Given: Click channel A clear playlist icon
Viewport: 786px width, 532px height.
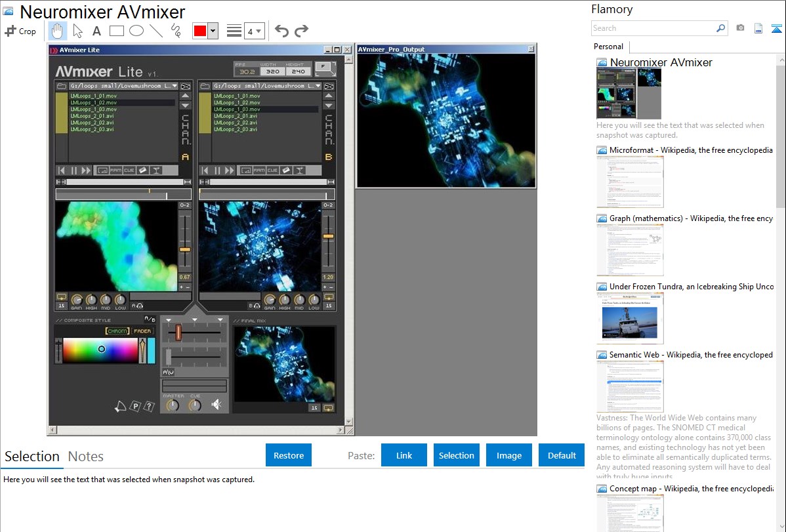Looking at the screenshot, I should point(186,86).
